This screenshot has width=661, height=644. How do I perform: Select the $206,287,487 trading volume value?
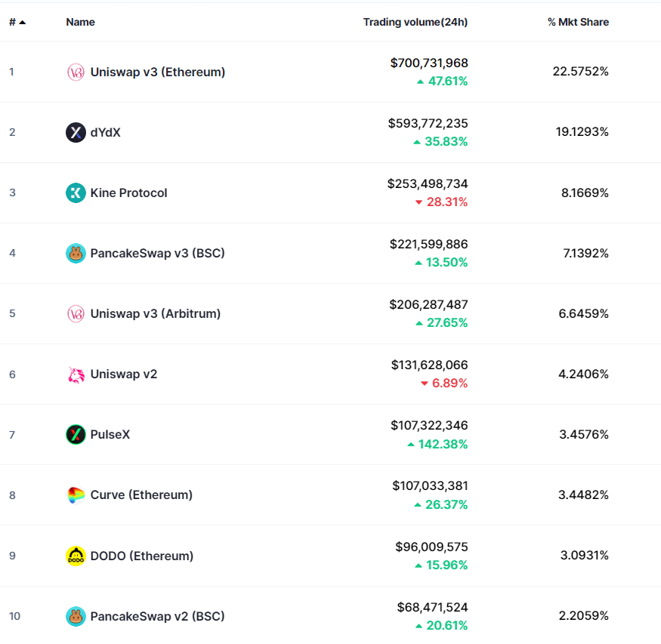[x=428, y=304]
